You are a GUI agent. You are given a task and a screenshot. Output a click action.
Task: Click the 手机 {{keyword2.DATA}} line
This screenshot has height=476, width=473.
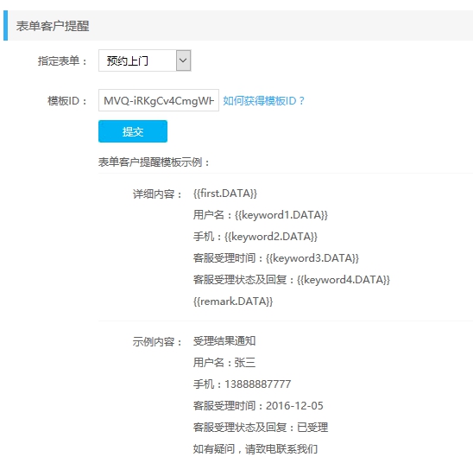[x=255, y=237]
